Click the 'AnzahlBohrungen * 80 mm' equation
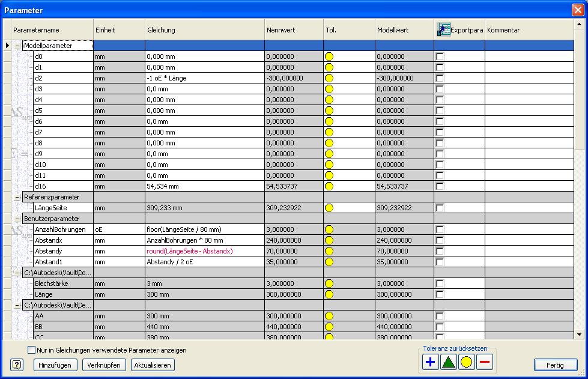The width and height of the screenshot is (588, 379). (205, 240)
